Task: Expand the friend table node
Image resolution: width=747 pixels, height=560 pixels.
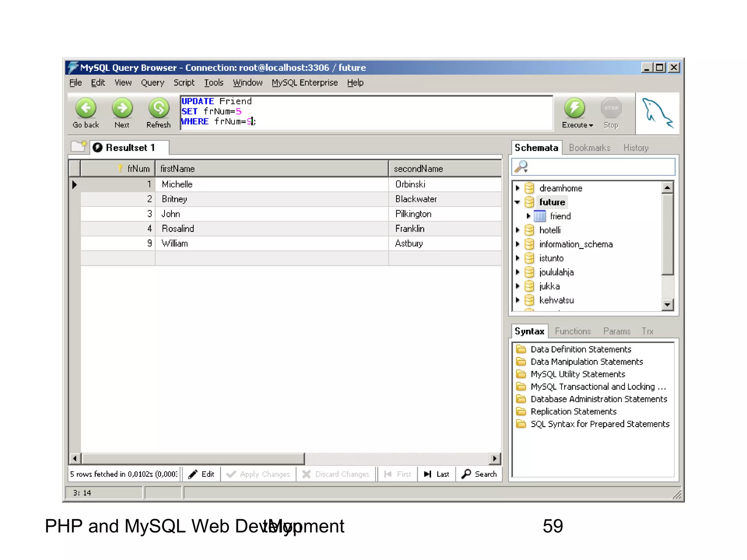Action: click(x=528, y=216)
